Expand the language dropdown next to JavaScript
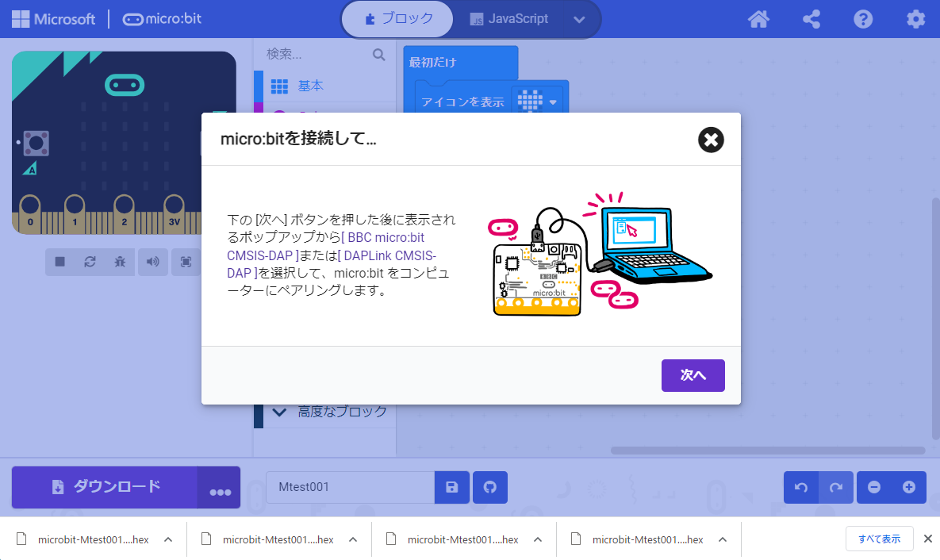 point(579,19)
